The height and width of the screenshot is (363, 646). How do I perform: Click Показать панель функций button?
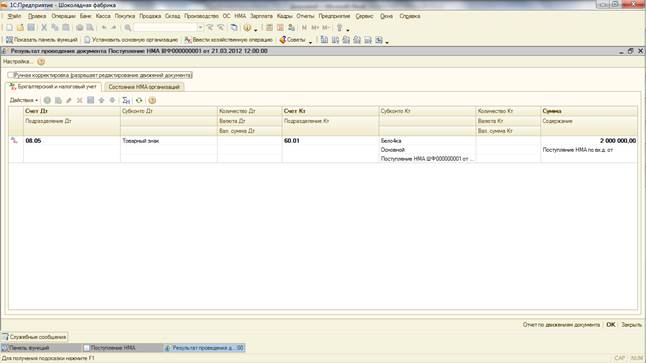coord(42,40)
